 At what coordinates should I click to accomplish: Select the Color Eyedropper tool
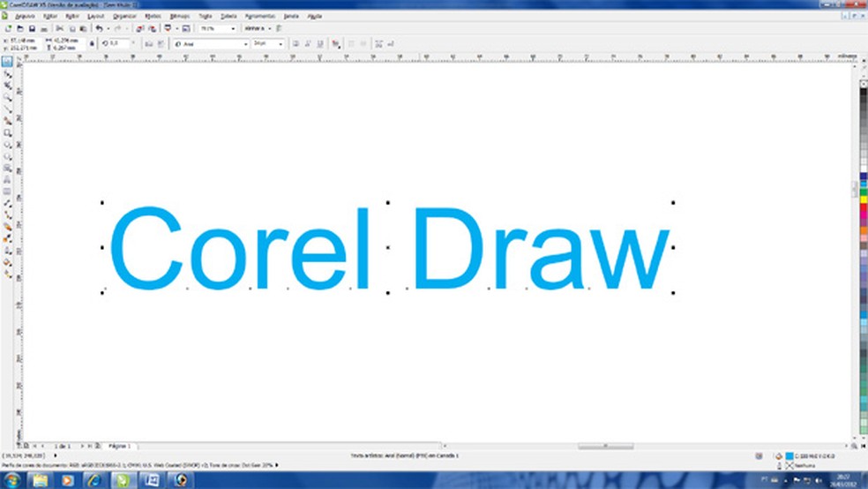(x=7, y=238)
